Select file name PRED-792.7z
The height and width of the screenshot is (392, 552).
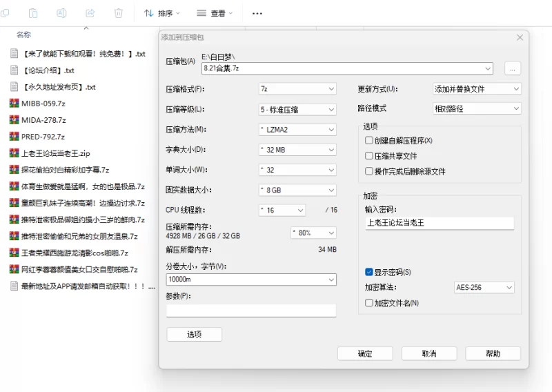(43, 137)
